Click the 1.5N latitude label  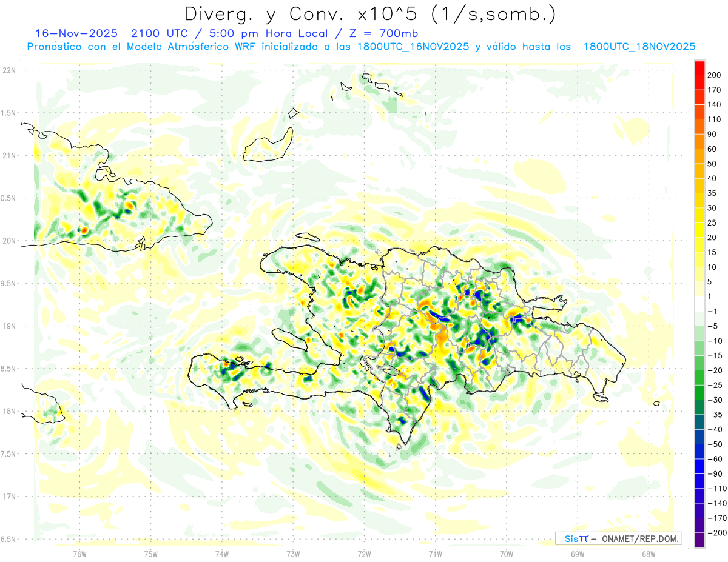coord(8,113)
